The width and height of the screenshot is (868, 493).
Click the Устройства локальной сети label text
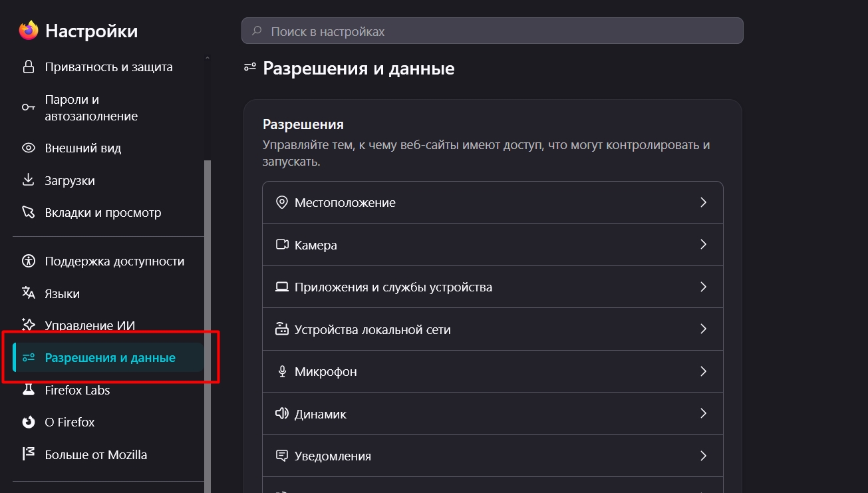tap(372, 330)
